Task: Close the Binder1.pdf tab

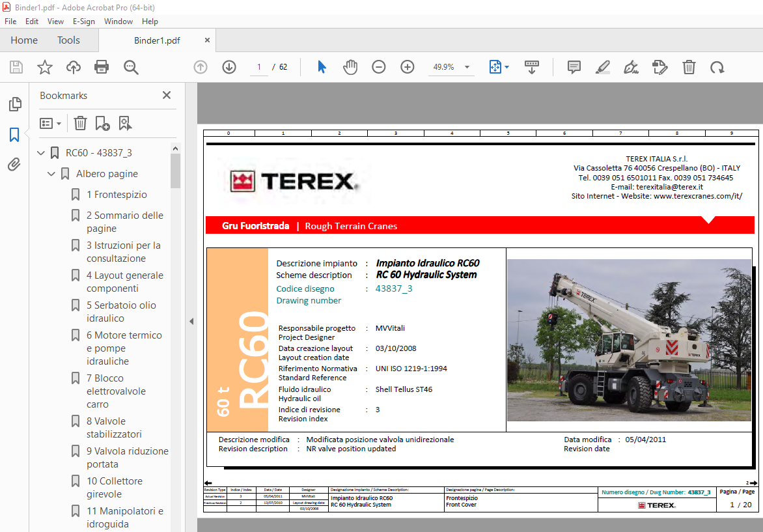Action: (207, 40)
